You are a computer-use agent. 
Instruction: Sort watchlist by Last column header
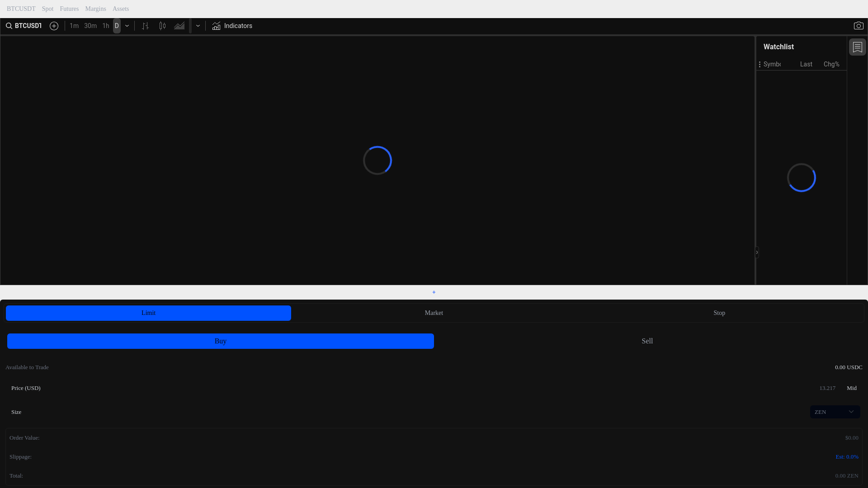click(806, 64)
